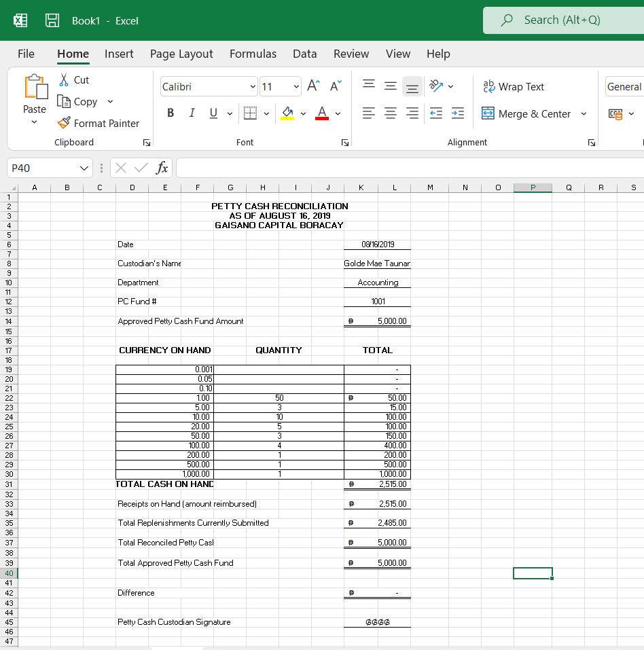Toggle Wrap Text for the cell

513,86
